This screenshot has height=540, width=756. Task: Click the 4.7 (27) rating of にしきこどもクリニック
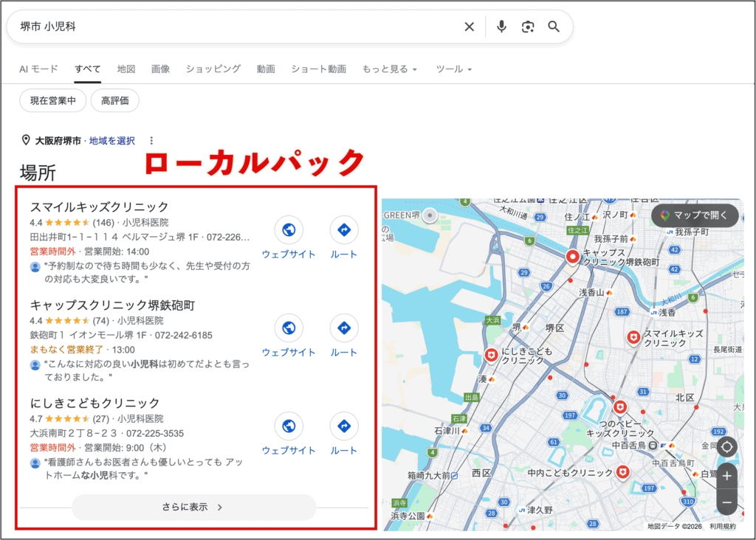pyautogui.click(x=70, y=418)
